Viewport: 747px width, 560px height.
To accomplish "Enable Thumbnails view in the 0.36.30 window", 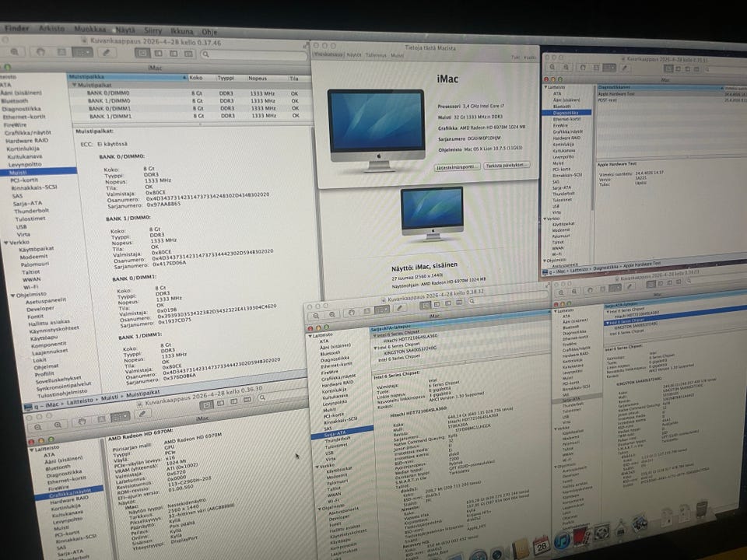I will pyautogui.click(x=220, y=403).
